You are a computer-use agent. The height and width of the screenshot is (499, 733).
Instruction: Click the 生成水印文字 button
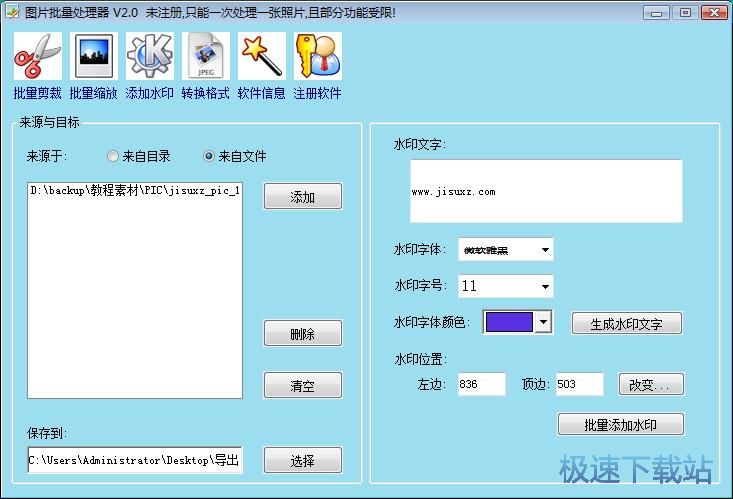(627, 323)
